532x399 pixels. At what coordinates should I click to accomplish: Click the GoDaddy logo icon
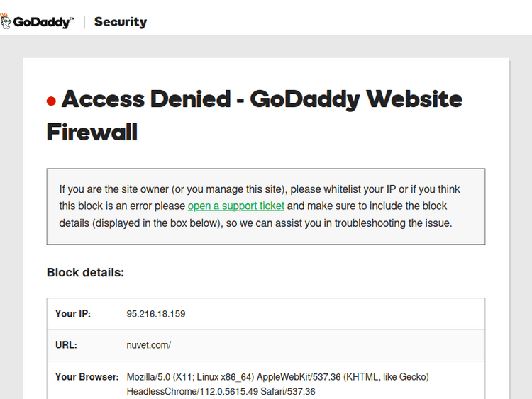6,22
